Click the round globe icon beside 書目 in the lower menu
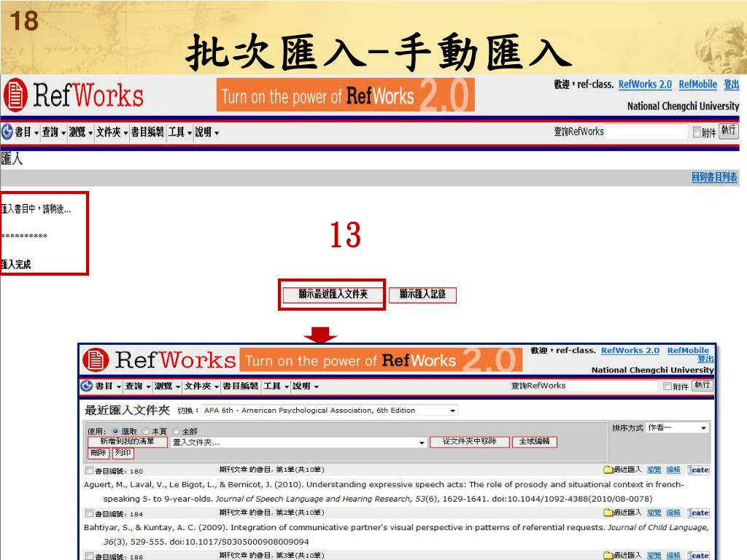Screen dimensions: 747x560 click(86, 386)
